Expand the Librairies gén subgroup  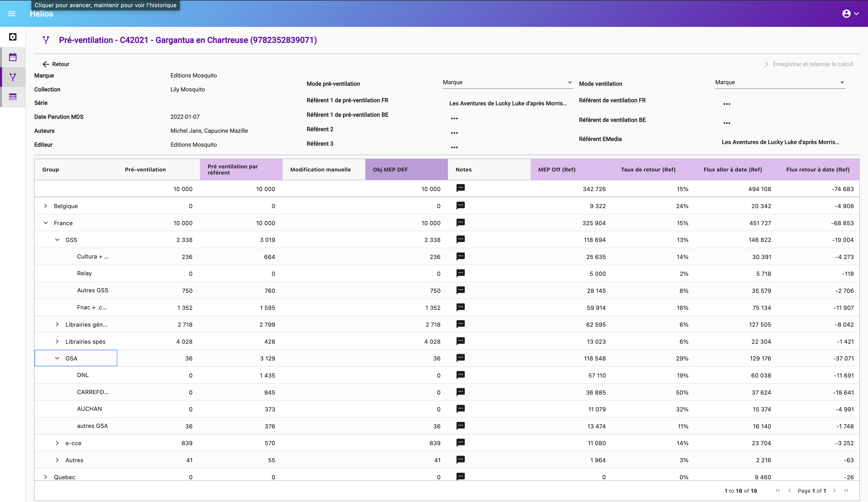point(57,324)
